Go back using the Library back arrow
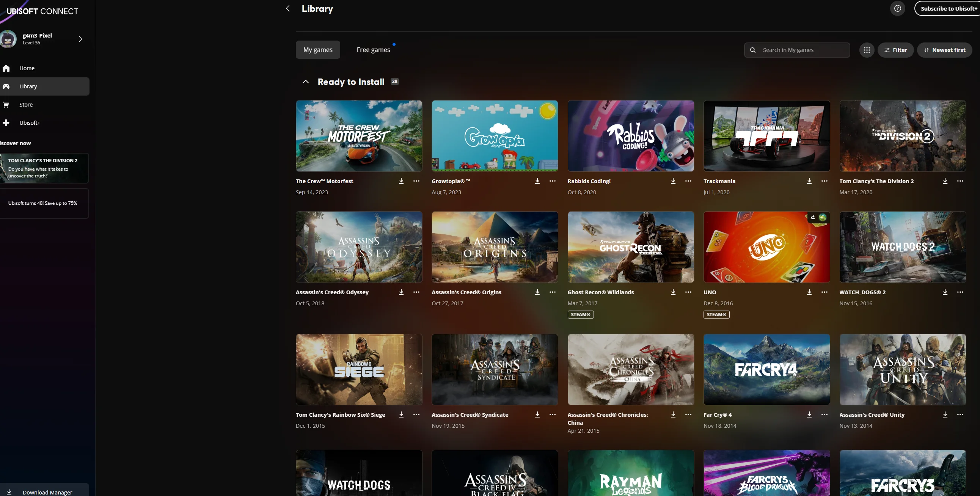The height and width of the screenshot is (496, 980). click(x=287, y=8)
